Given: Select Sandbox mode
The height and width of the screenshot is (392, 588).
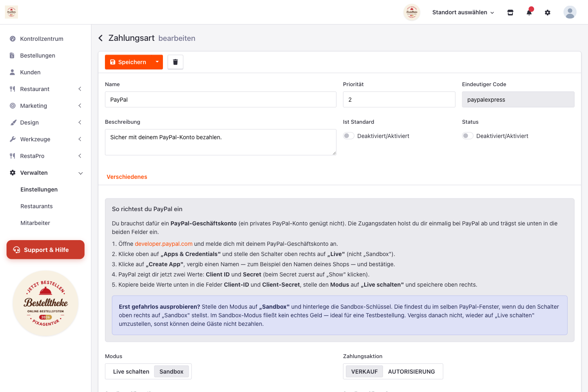Looking at the screenshot, I should 171,372.
